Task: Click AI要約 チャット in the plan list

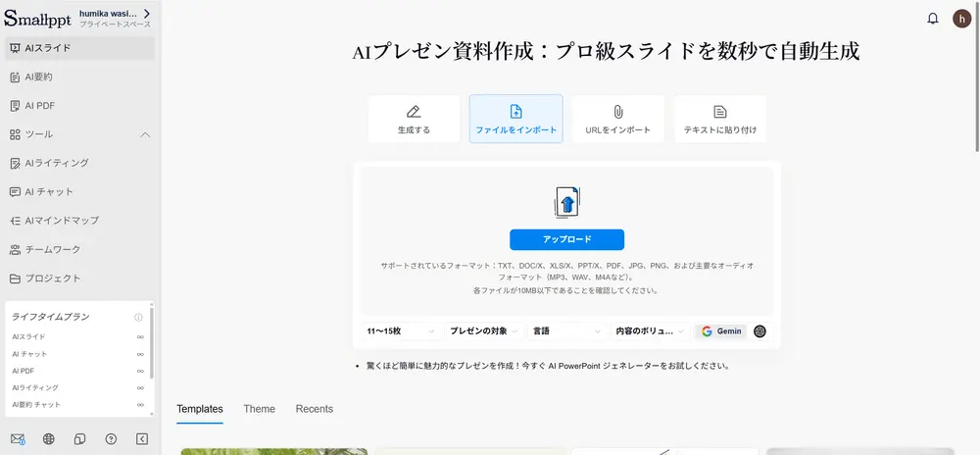Action: 36,404
